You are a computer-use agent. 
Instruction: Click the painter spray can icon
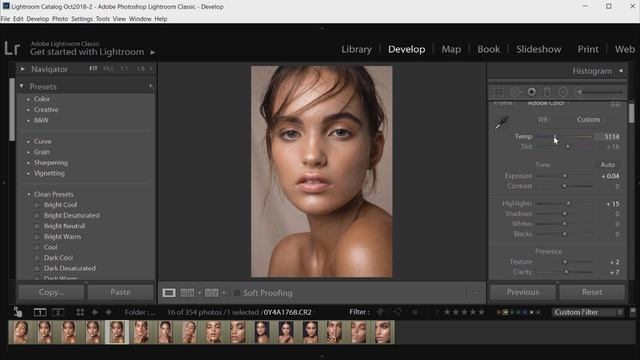[x=18, y=311]
